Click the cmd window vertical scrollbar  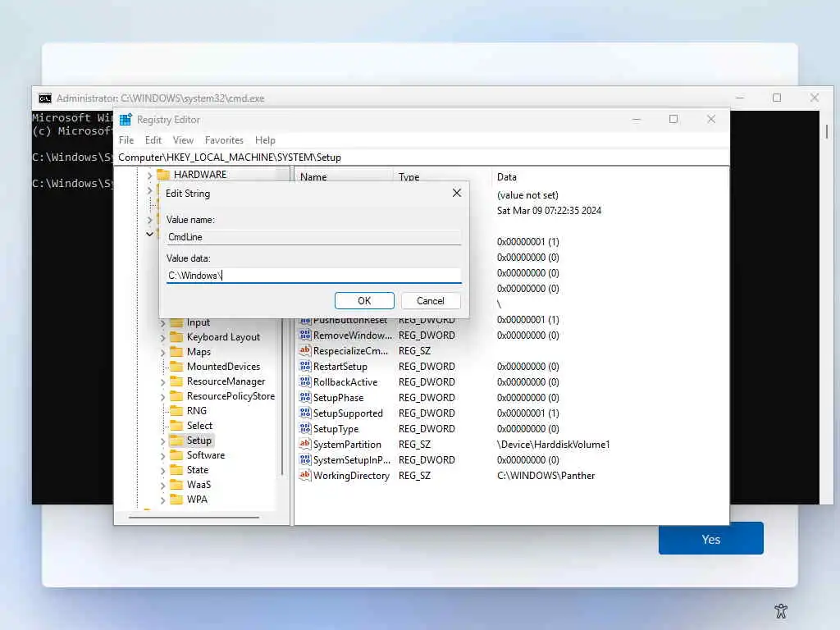click(x=827, y=132)
